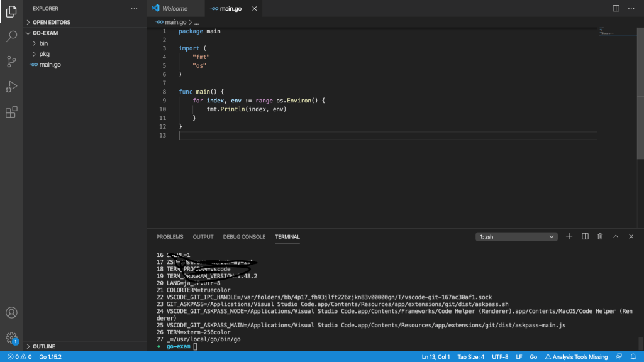Expand the pkg folder
The height and width of the screenshot is (362, 644).
[44, 54]
